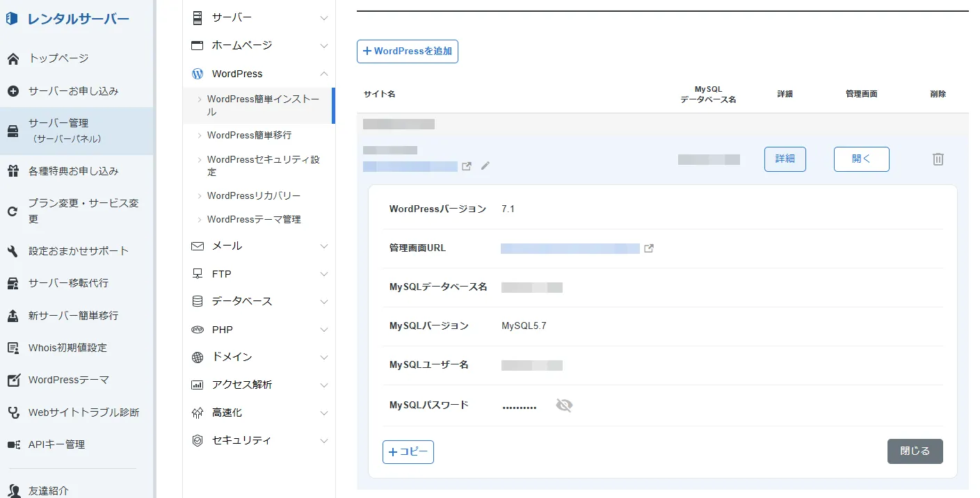Viewport: 980px width, 498px height.
Task: Expand the FTP menu chevron
Action: point(324,274)
